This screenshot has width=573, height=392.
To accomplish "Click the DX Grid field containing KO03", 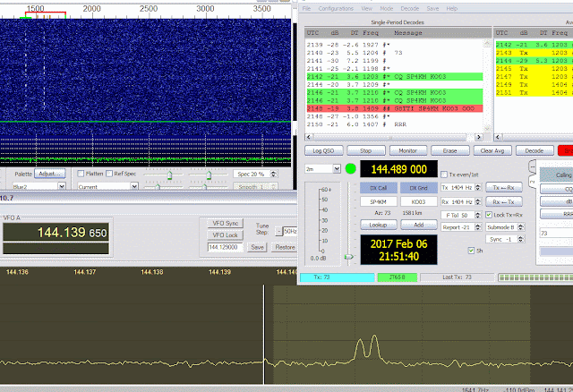I will (419, 201).
